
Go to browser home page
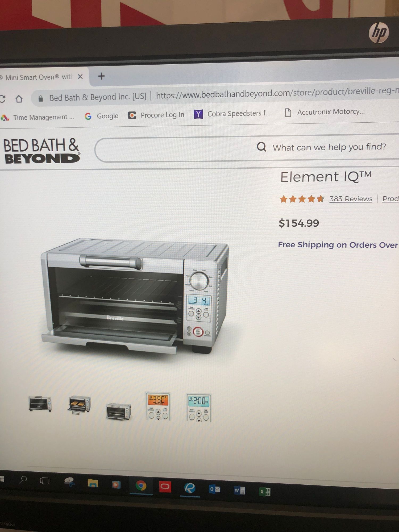pyautogui.click(x=19, y=99)
